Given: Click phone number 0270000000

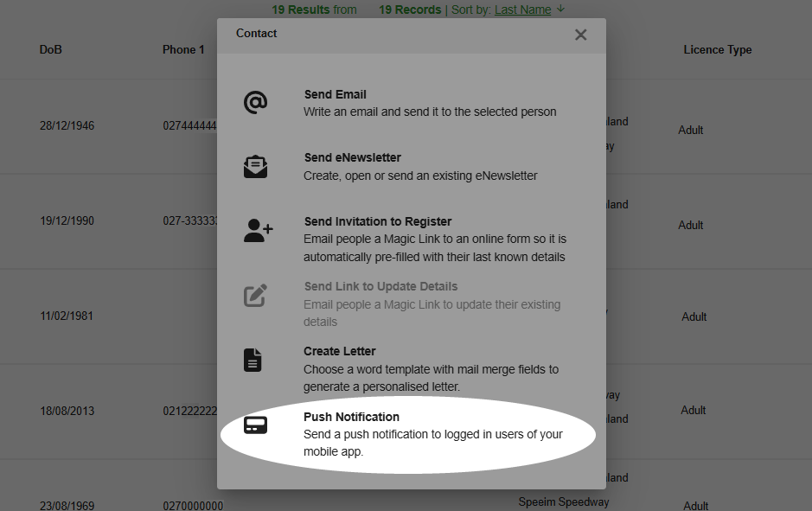Looking at the screenshot, I should click(193, 505).
